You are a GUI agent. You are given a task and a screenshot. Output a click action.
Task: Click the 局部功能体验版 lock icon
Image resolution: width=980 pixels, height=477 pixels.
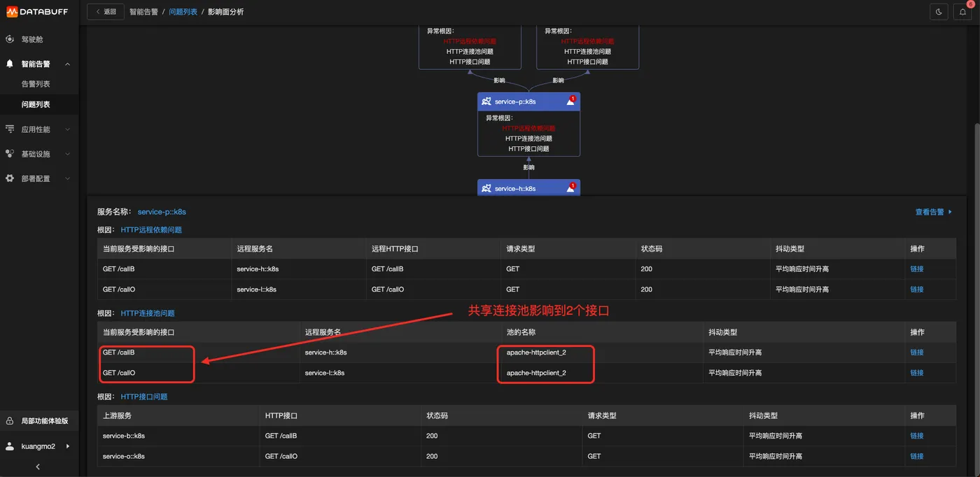click(x=10, y=421)
